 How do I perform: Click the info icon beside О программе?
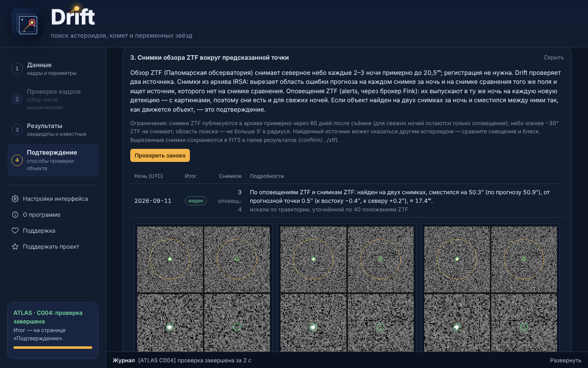pos(15,215)
